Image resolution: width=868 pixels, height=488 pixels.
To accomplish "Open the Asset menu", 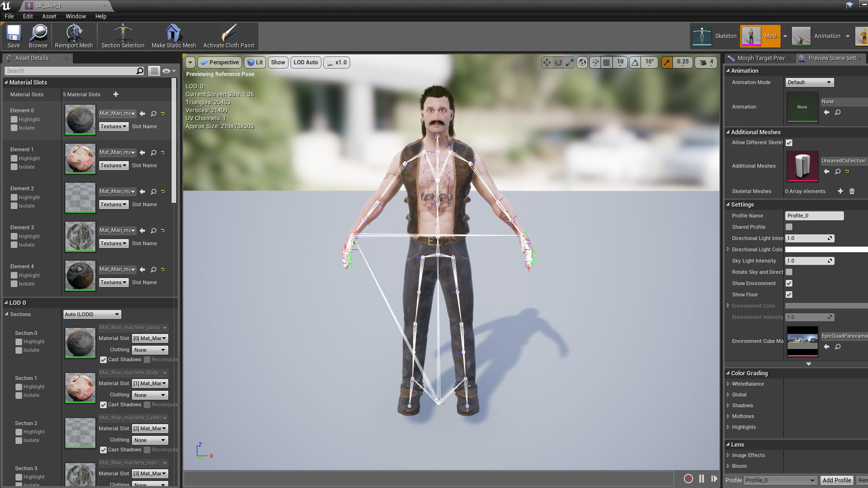I will pyautogui.click(x=49, y=16).
